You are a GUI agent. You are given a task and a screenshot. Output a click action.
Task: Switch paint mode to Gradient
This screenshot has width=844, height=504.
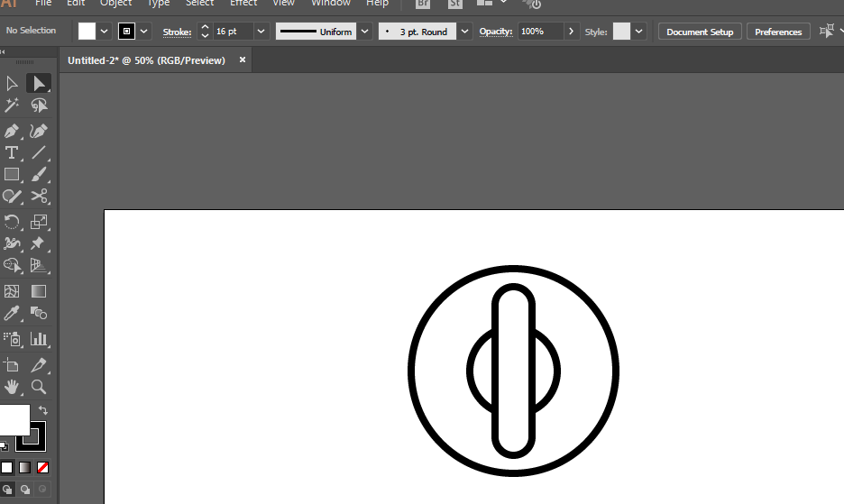24,468
